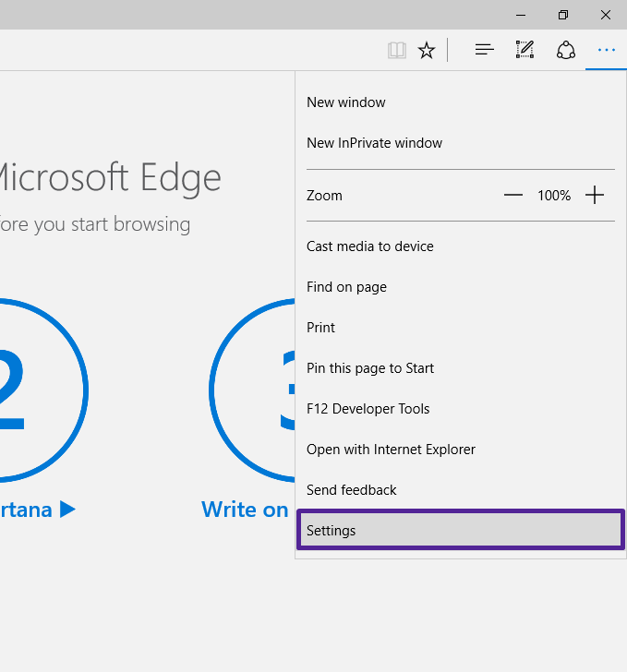This screenshot has height=672, width=627.
Task: Select the numbered circle 2 graphic
Action: tap(42, 390)
